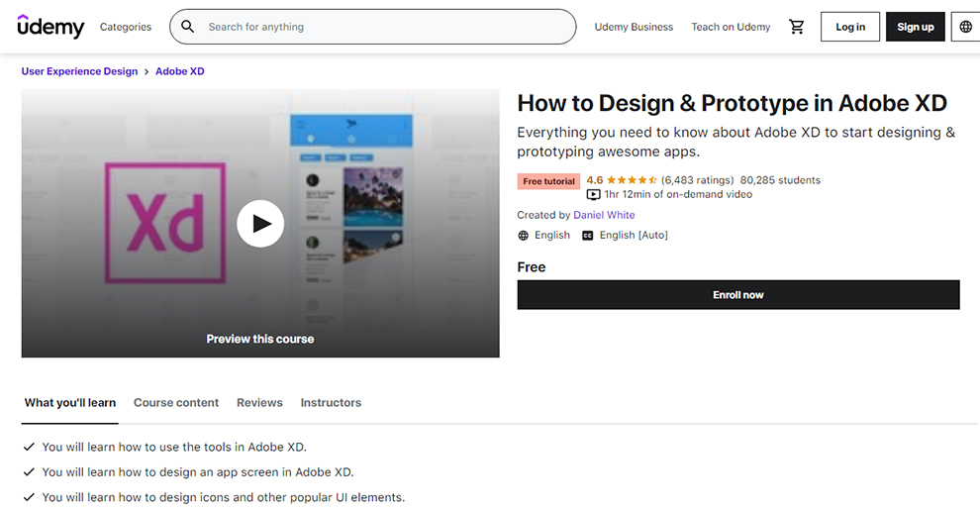Image resolution: width=980 pixels, height=511 pixels.
Task: Click the on-demand video icon
Action: 593,194
